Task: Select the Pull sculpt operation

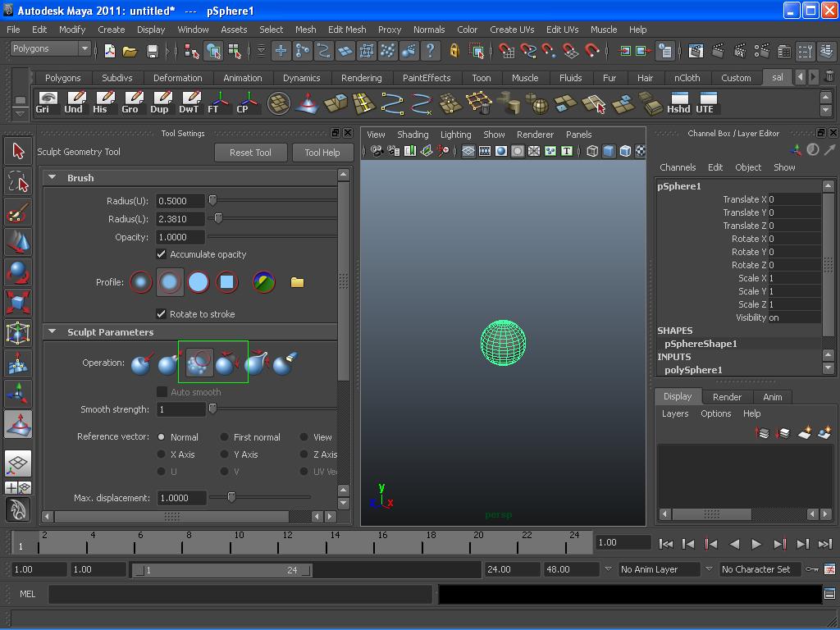Action: pos(168,363)
